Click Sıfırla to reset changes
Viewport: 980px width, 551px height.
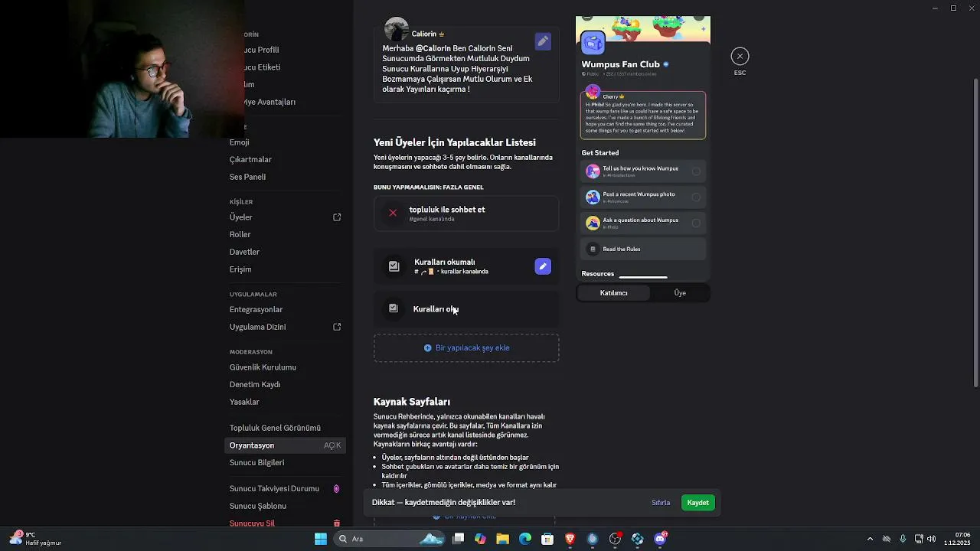(x=661, y=503)
